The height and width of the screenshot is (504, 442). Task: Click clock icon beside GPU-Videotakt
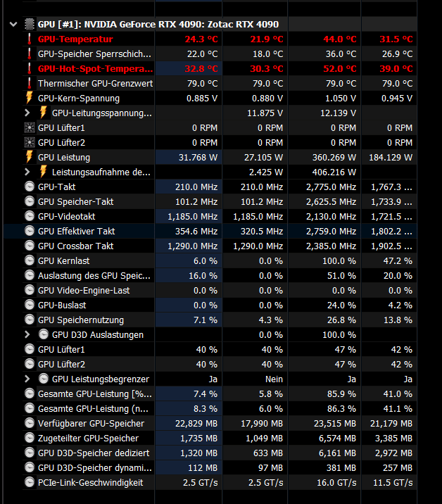pyautogui.click(x=30, y=216)
